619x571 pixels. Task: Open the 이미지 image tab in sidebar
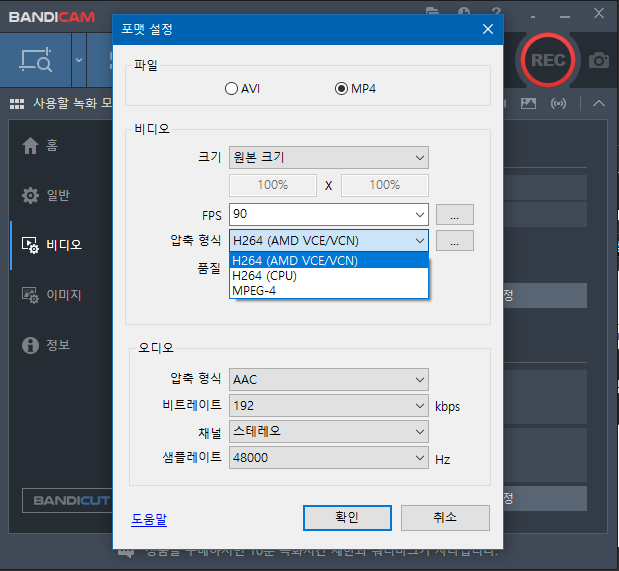52,295
